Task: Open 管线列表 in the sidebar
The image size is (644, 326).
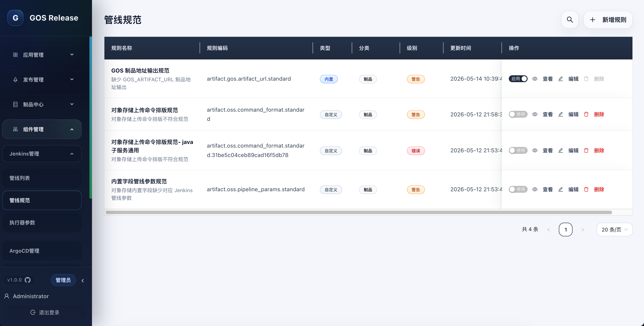Action: tap(42, 178)
